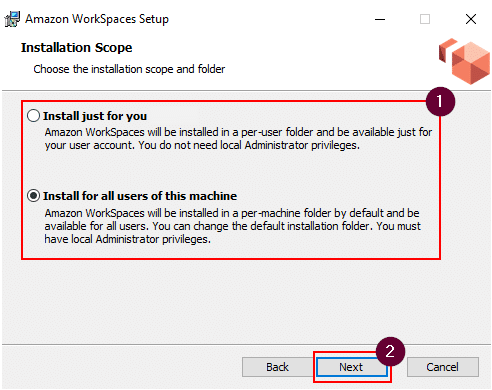The height and width of the screenshot is (390, 492).
Task: Click the Amazon WorkSpaces cube logo
Action: pos(464,61)
